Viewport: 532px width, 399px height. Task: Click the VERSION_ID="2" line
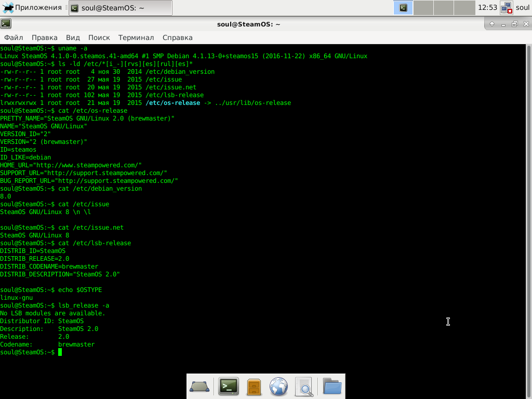(25, 134)
